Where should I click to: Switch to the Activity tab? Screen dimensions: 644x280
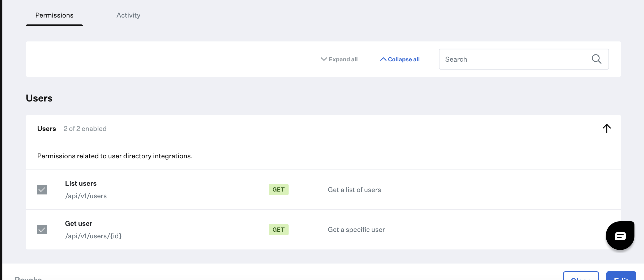[x=128, y=15]
